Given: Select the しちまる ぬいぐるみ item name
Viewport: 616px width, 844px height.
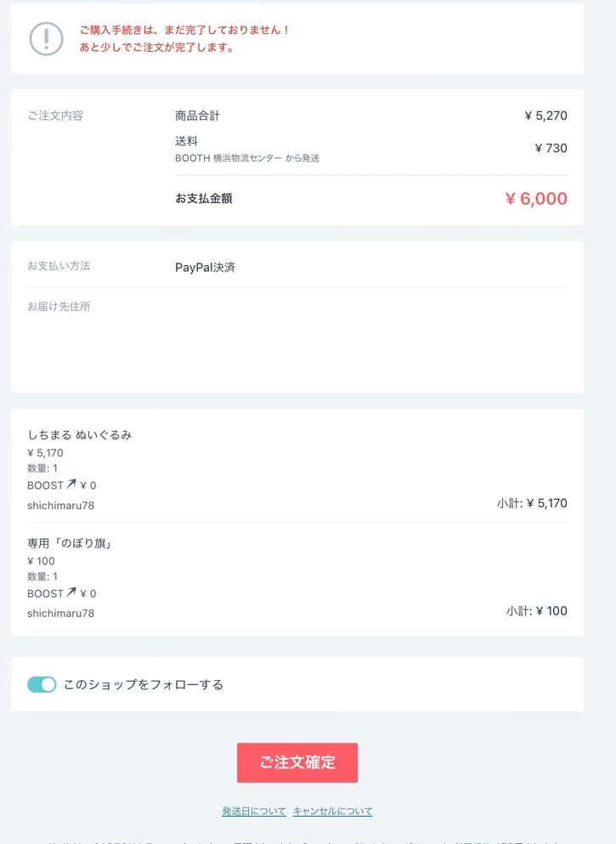Looking at the screenshot, I should 79,434.
